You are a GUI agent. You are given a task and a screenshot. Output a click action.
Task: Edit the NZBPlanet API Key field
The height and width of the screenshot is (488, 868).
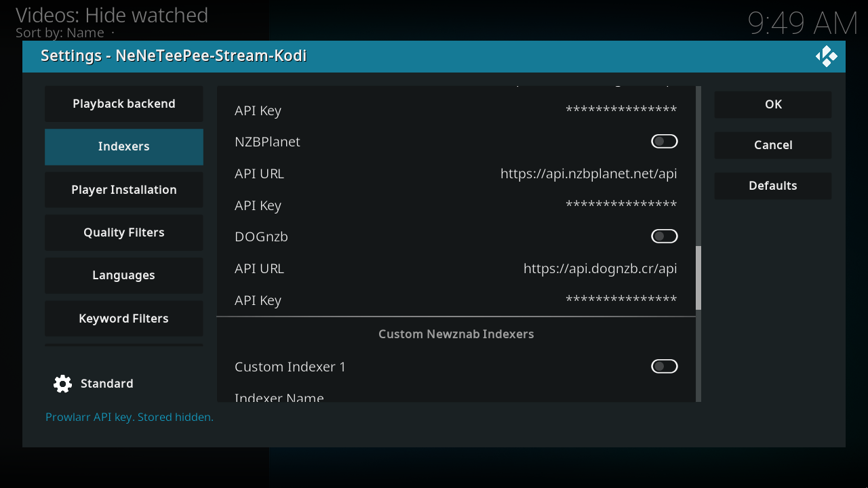(456, 205)
